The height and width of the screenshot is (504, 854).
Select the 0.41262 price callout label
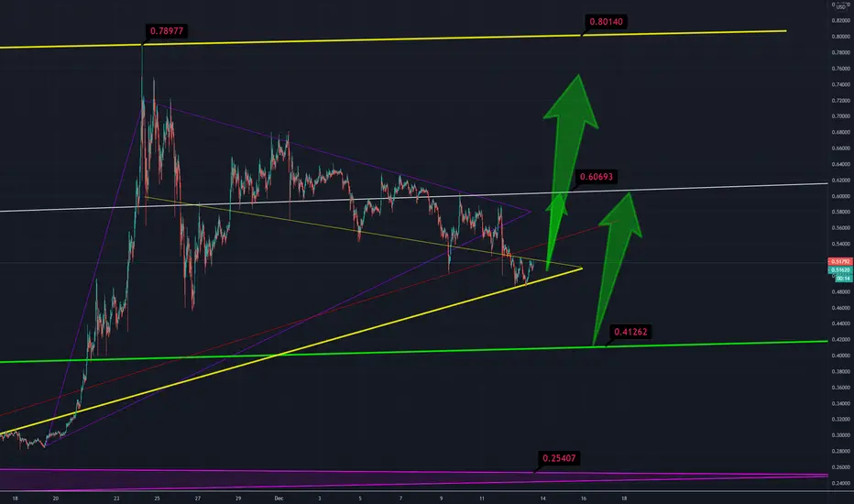pyautogui.click(x=630, y=332)
